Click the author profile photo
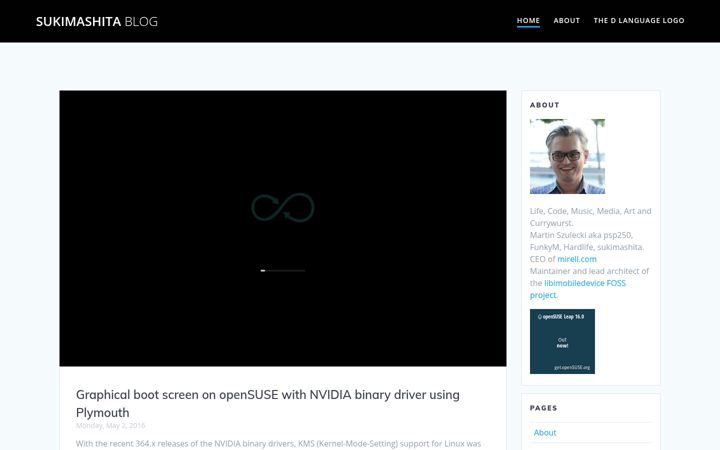Screen dimensions: 720x450 567,156
